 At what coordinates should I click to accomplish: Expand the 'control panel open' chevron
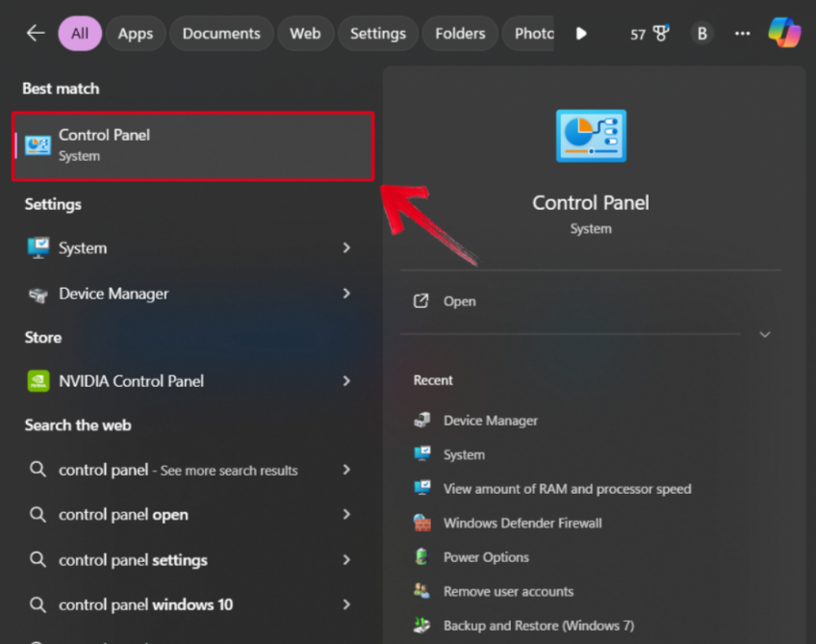point(346,514)
